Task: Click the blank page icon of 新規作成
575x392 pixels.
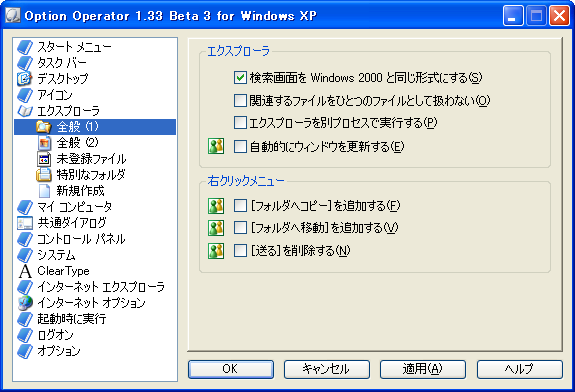Action: 44,191
